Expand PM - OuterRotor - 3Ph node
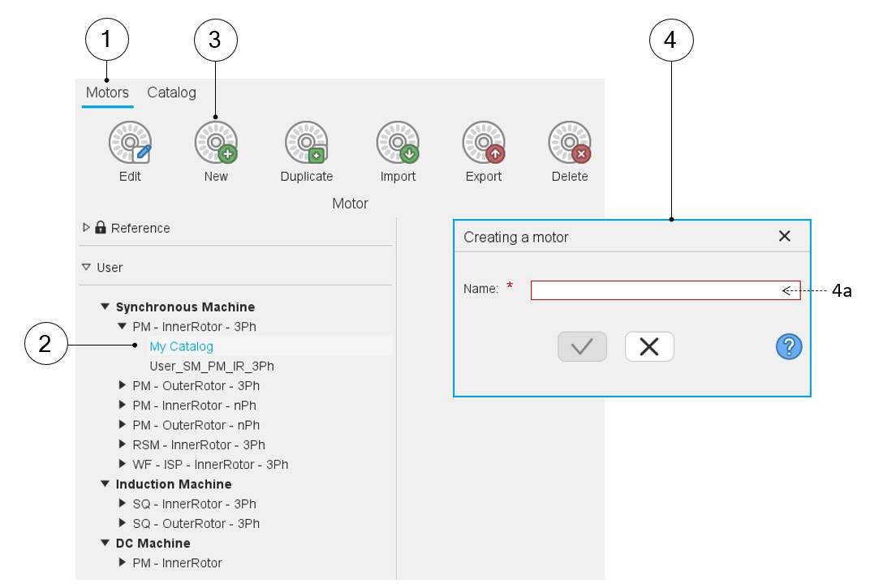Image resolution: width=870 pixels, height=588 pixels. point(123,386)
